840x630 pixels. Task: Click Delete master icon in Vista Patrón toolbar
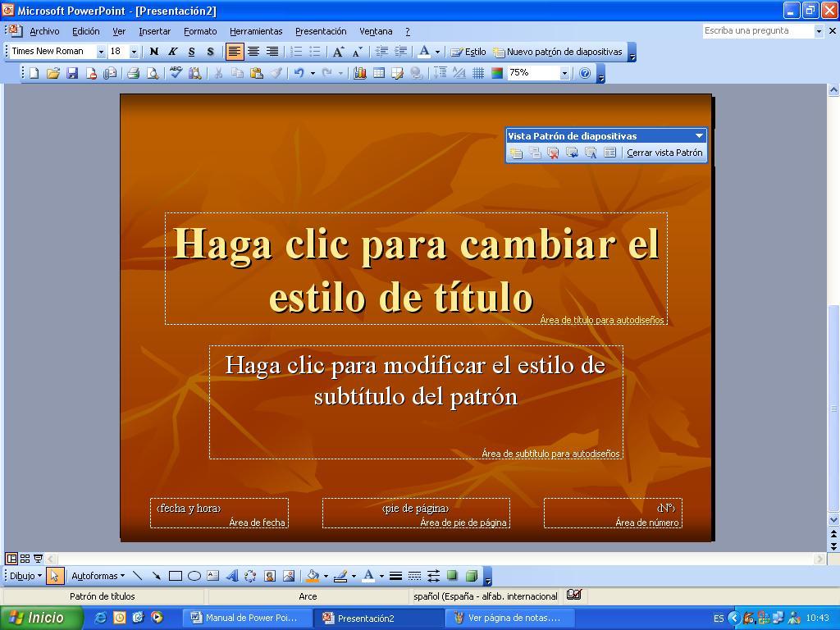[553, 153]
